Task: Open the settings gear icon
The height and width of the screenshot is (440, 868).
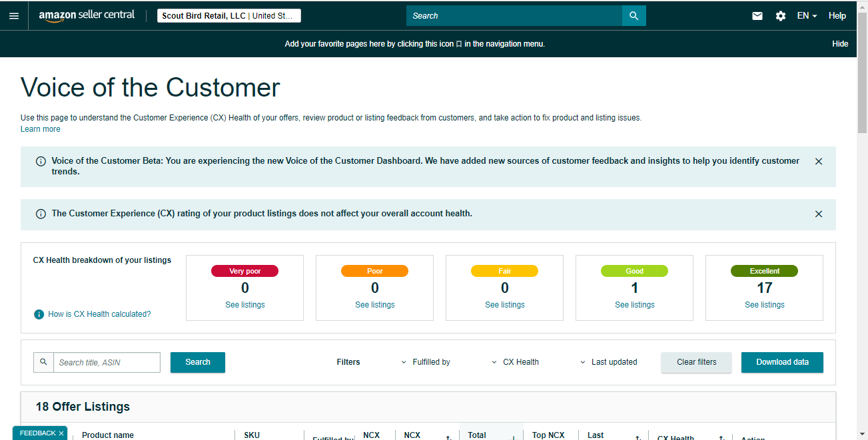Action: click(781, 16)
